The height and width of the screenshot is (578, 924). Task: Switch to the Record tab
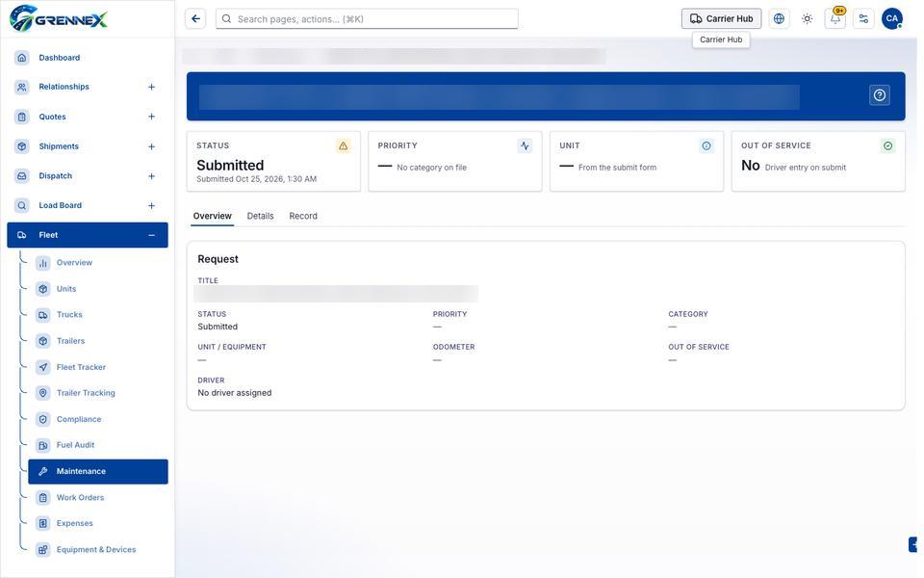(x=303, y=216)
